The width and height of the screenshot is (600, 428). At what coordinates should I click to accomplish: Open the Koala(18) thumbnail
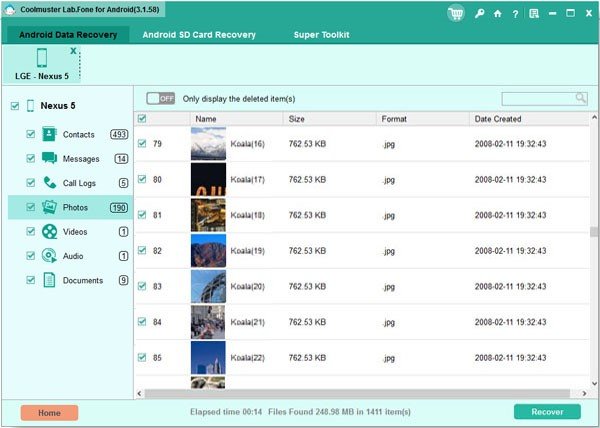click(x=208, y=215)
